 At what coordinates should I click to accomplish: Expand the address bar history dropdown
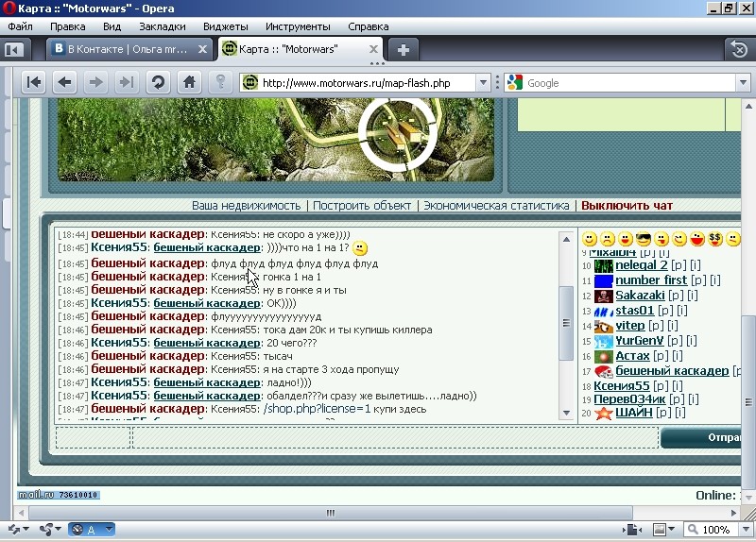(483, 83)
